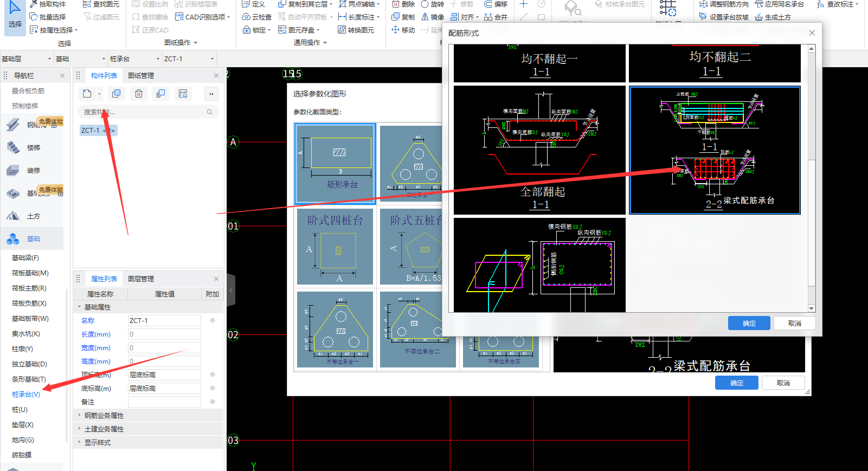Screen dimensions: 868x471
Task: Select 集水坑(K) in navigation tree
Action: (26, 333)
